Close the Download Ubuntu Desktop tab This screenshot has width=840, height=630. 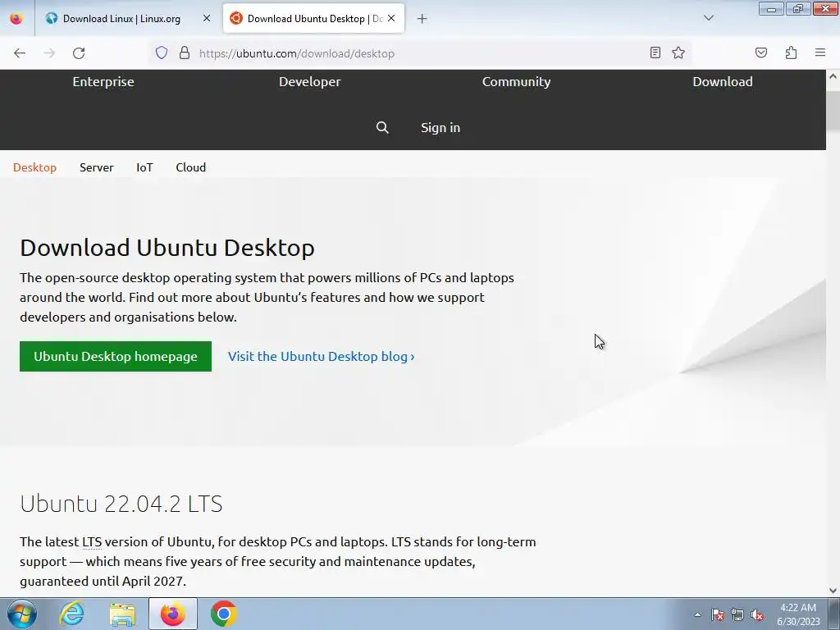[x=391, y=18]
